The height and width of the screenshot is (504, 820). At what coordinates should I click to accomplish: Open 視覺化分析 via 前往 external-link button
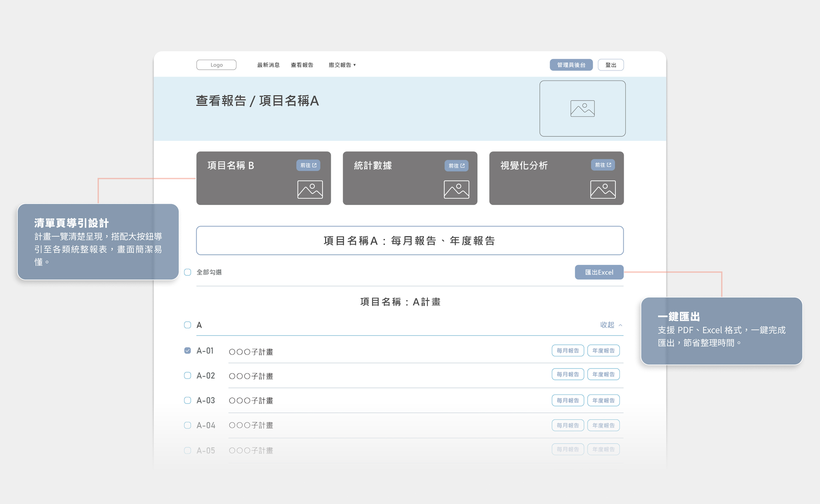click(x=603, y=165)
